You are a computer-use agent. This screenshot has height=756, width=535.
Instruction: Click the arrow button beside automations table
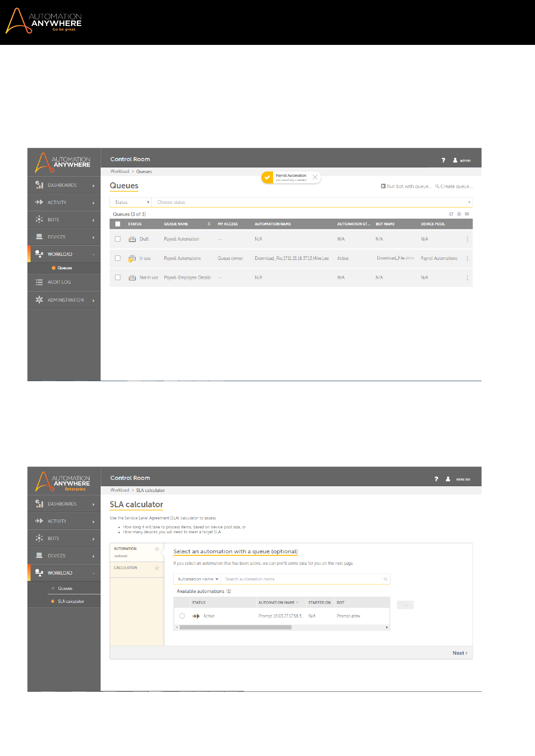405,605
